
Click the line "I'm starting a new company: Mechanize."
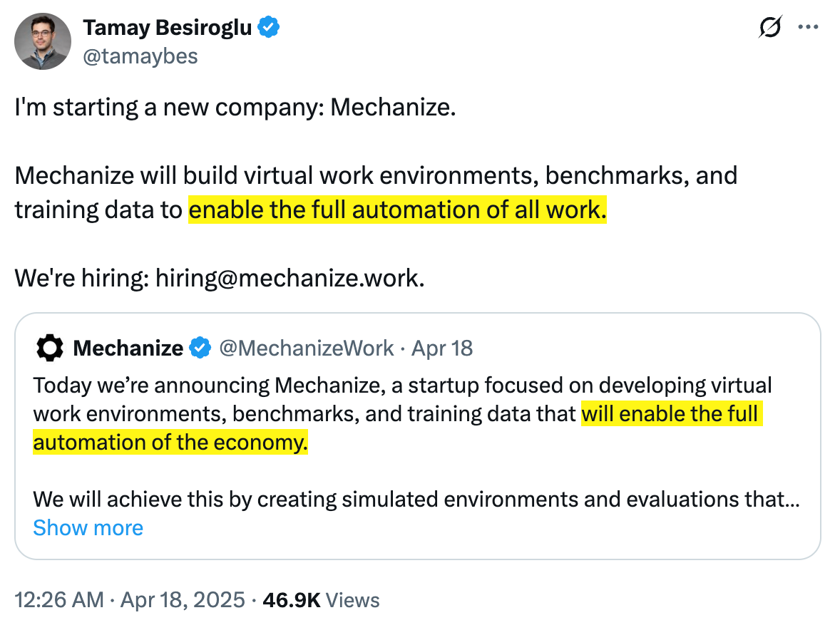(235, 108)
